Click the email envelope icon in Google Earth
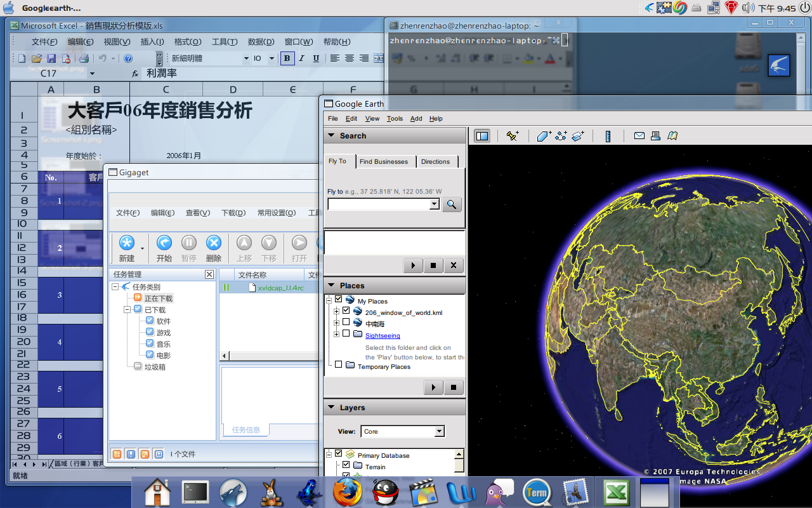Viewport: 812px width, 508px height. (639, 136)
